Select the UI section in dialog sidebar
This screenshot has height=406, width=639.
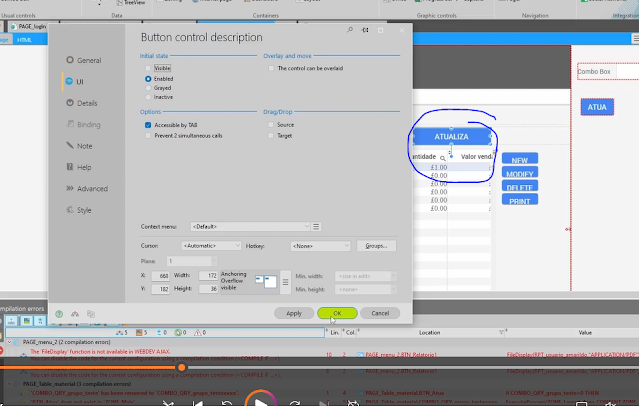[80, 82]
